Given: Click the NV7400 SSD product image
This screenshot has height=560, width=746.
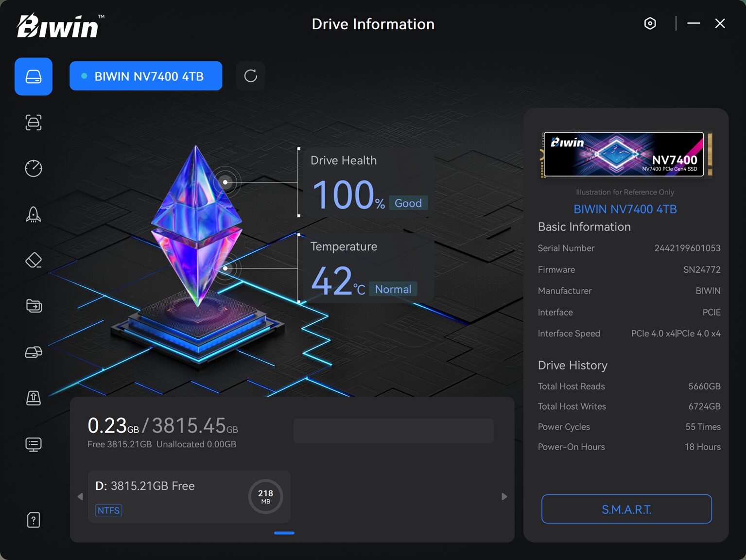Looking at the screenshot, I should [x=625, y=154].
